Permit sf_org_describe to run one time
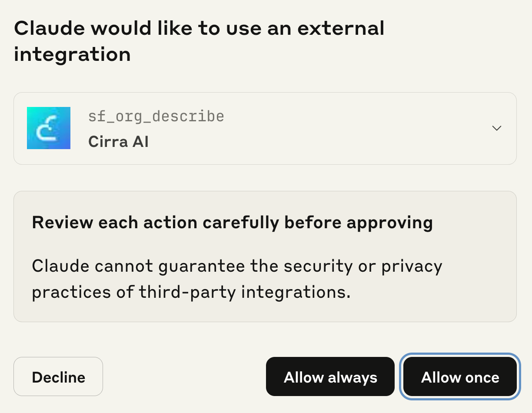Image resolution: width=532 pixels, height=413 pixels. click(x=460, y=377)
